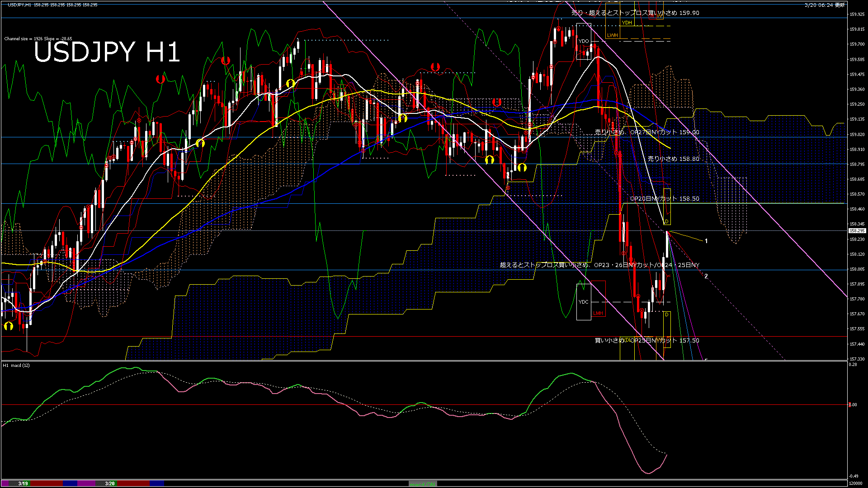868x488 pixels.
Task: Select the OP20日NYカット 158.50 annotation
Action: (665, 199)
